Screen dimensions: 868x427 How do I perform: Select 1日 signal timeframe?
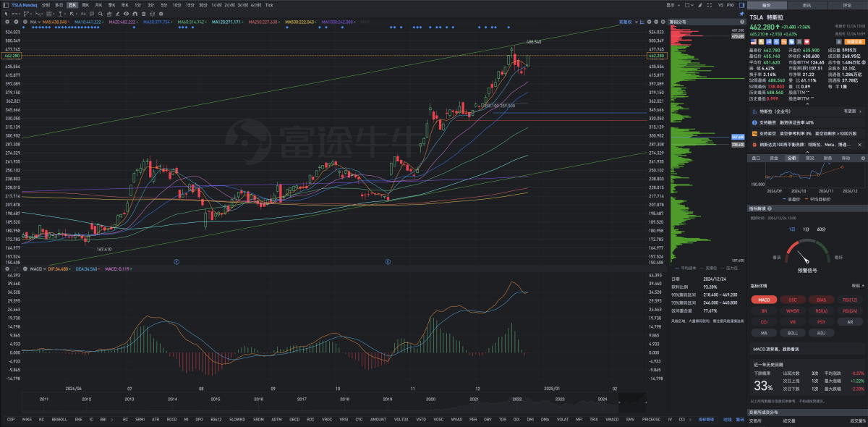pyautogui.click(x=792, y=229)
